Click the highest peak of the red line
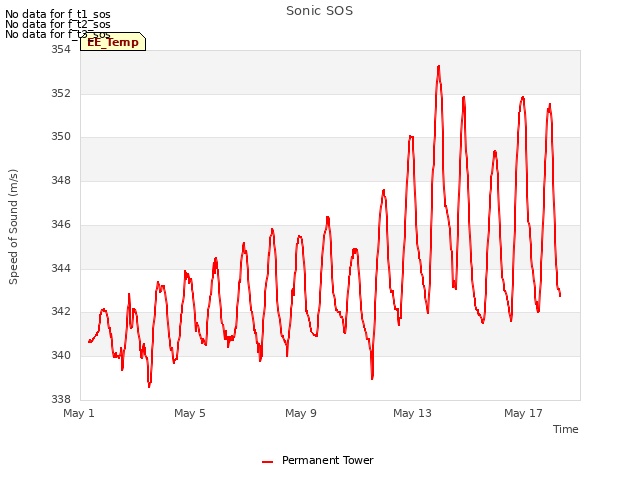 (x=438, y=66)
